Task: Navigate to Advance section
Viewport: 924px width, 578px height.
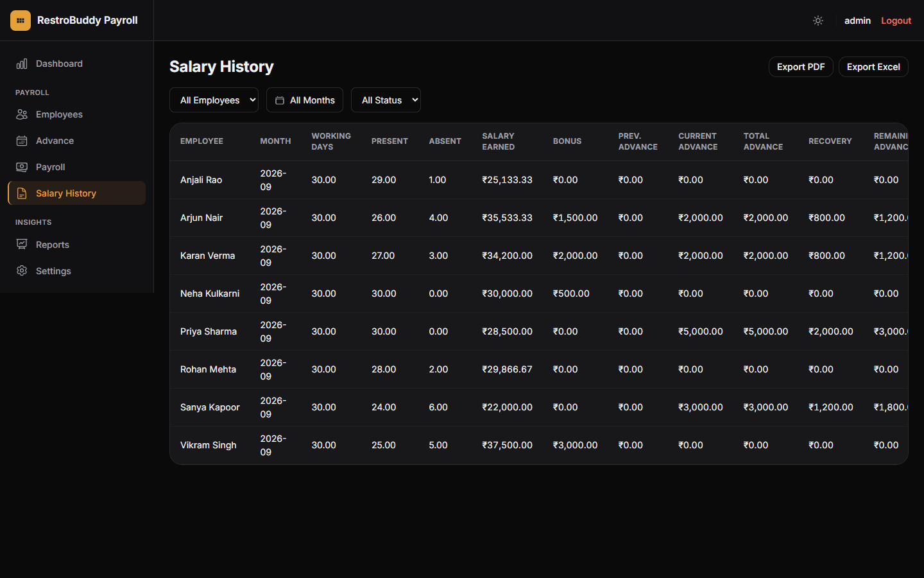Action: click(x=76, y=141)
